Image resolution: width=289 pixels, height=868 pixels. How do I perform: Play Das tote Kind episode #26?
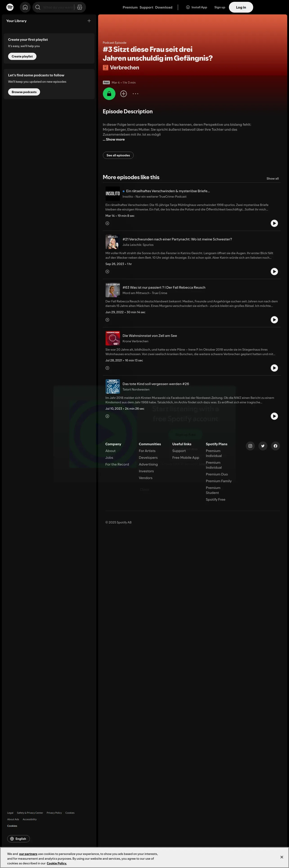coord(275,416)
